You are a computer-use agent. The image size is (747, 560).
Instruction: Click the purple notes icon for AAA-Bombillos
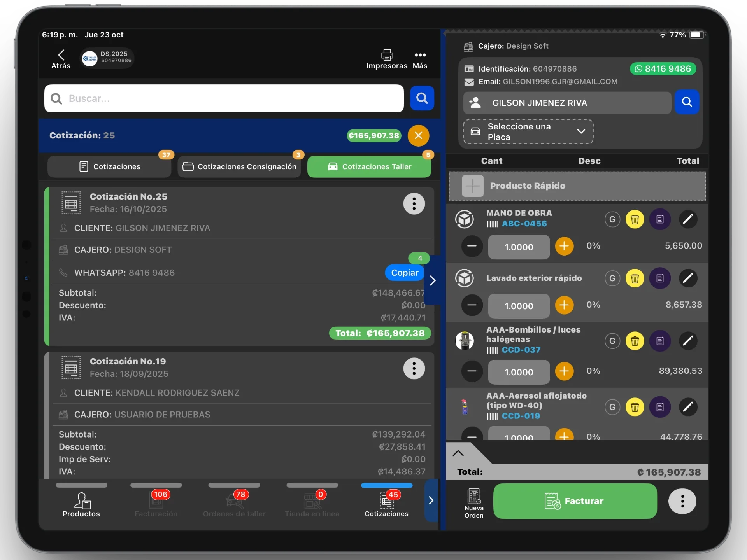(x=660, y=341)
